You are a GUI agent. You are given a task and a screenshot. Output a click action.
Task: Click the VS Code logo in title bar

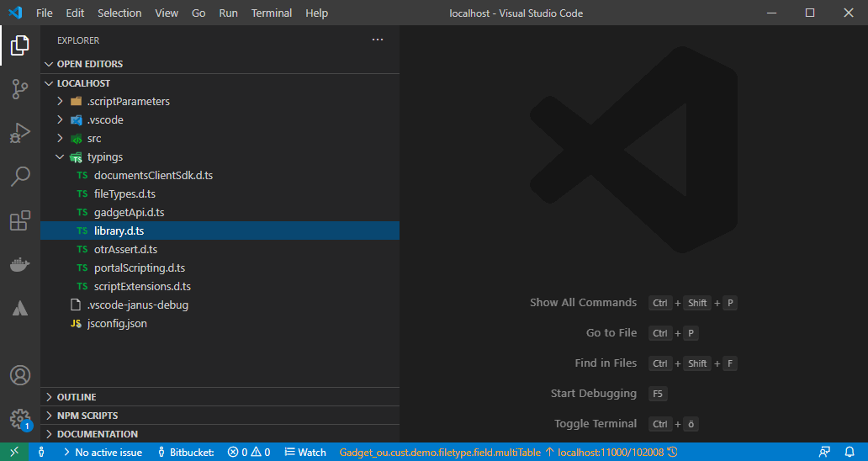pos(15,13)
